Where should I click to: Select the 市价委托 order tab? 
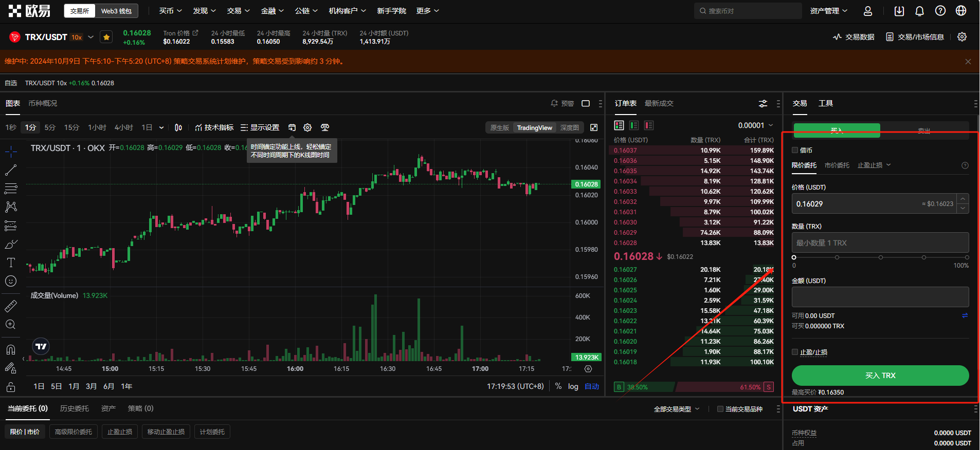[837, 165]
